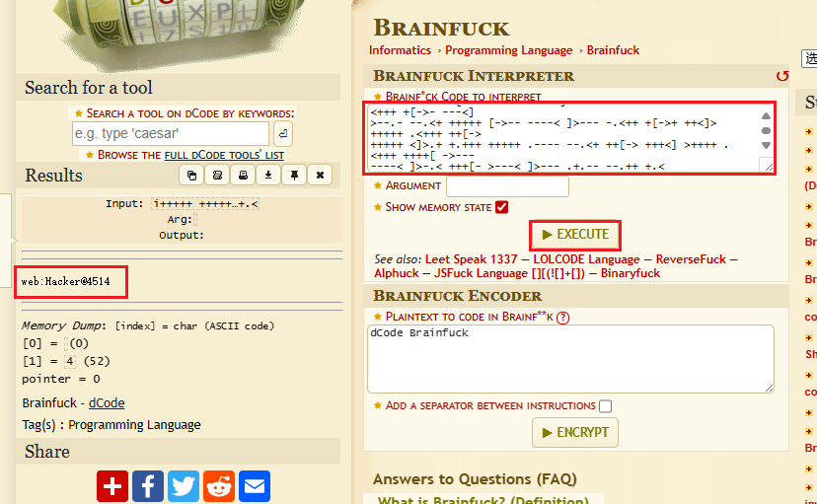Open the JSFuck Language link
817x504 pixels.
pyautogui.click(x=509, y=273)
